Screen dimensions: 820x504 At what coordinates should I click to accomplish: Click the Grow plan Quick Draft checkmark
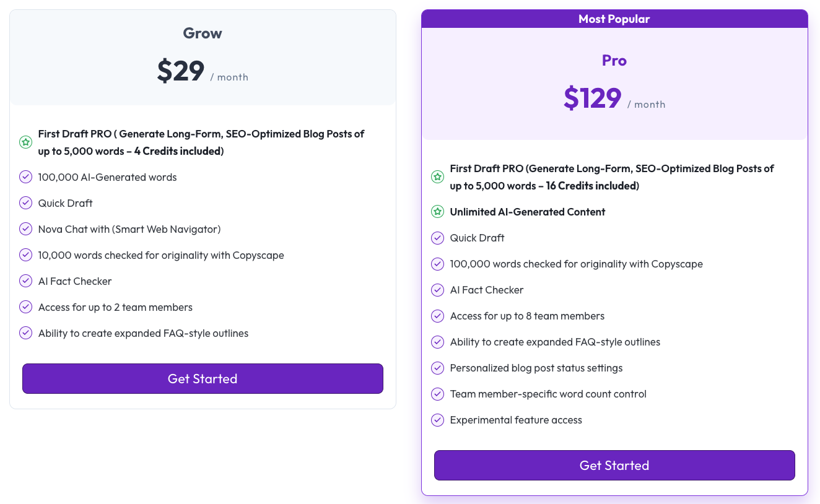pos(25,203)
